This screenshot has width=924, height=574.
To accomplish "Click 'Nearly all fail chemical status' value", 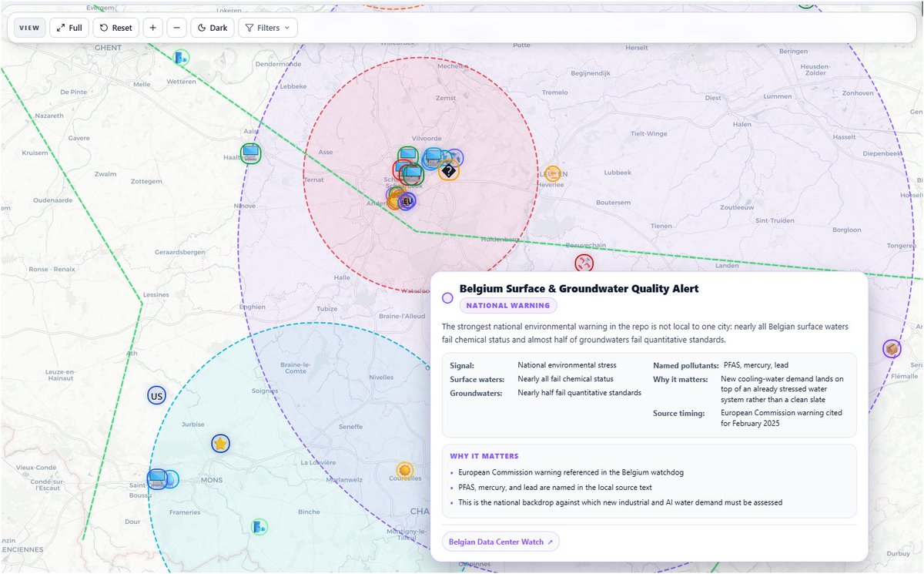I will pos(565,379).
